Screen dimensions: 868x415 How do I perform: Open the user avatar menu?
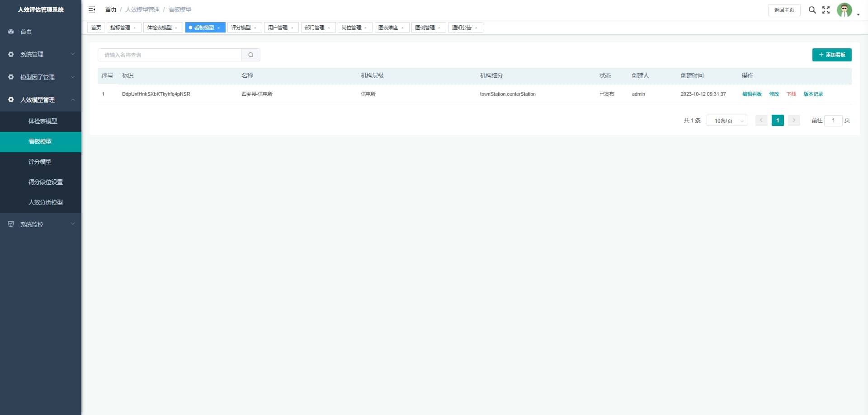[x=848, y=10]
